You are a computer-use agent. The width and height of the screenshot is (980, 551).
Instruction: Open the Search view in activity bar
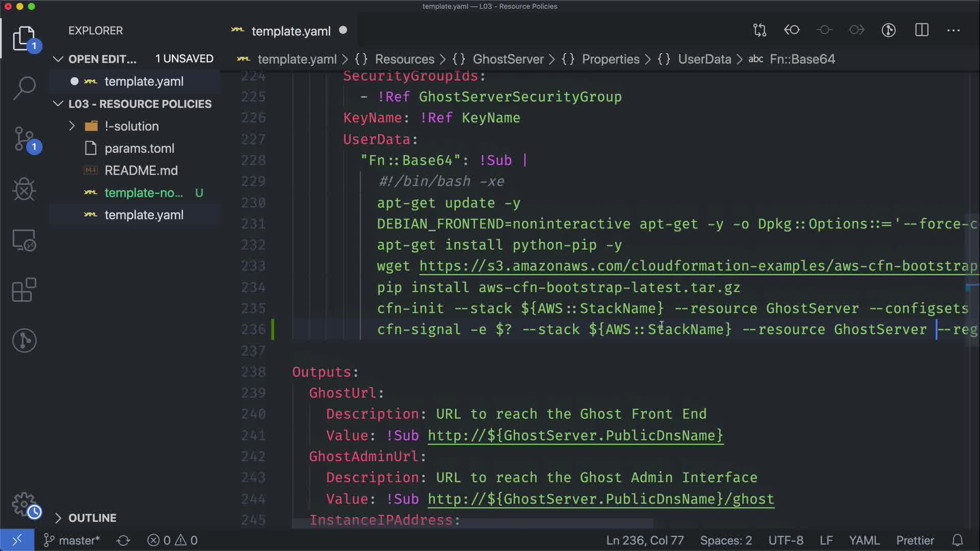(24, 88)
